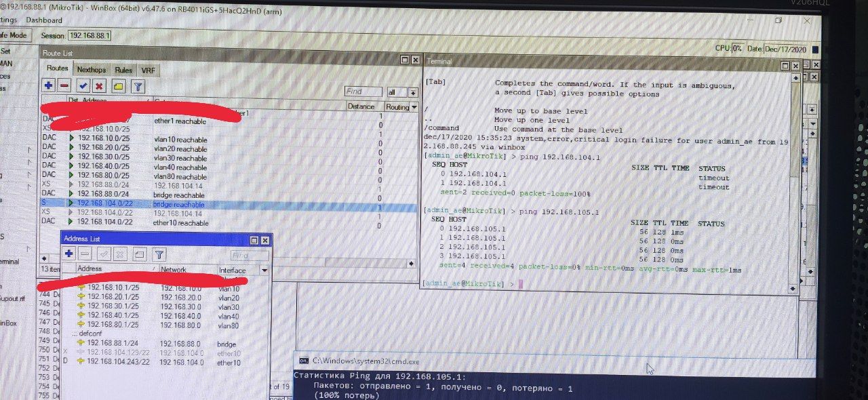Click the cmd.exe window title icon

pos(304,361)
